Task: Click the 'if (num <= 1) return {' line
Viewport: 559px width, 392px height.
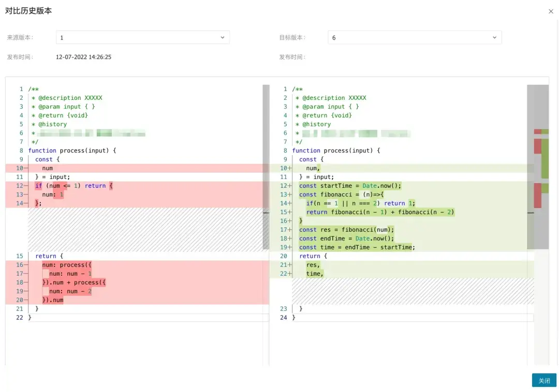Action: click(73, 186)
